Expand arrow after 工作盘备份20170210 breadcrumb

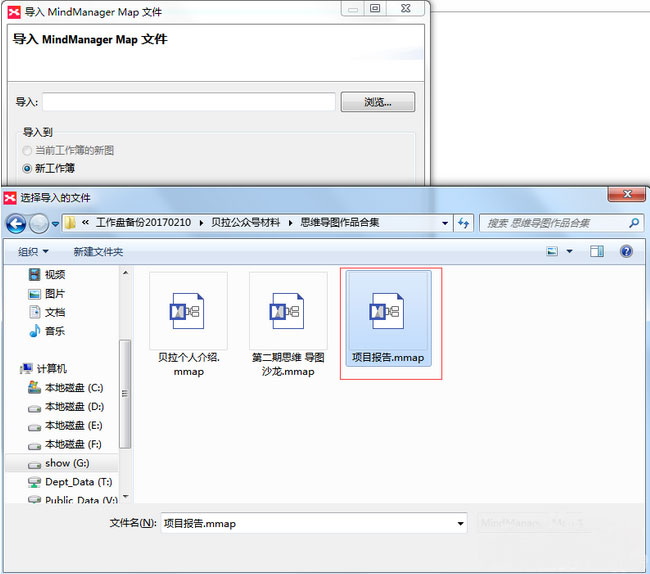201,223
